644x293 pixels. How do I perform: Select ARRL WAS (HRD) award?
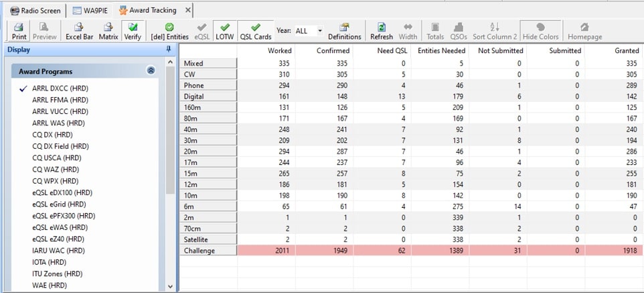[59, 123]
